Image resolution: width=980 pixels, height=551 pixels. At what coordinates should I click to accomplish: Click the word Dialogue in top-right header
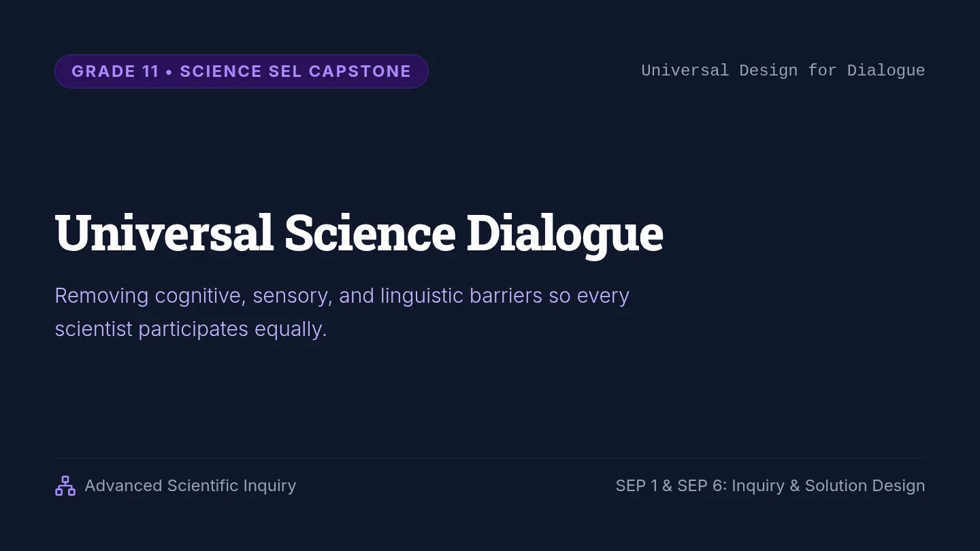pos(886,71)
